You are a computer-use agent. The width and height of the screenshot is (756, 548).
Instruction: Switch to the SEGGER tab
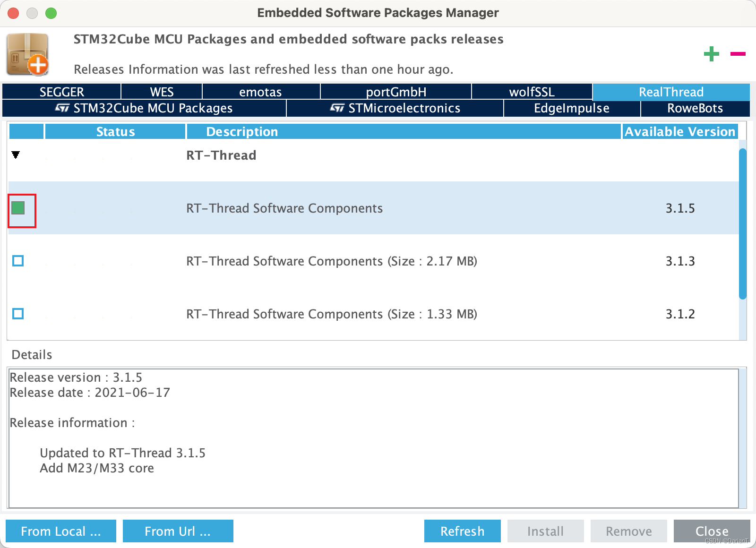click(x=61, y=92)
